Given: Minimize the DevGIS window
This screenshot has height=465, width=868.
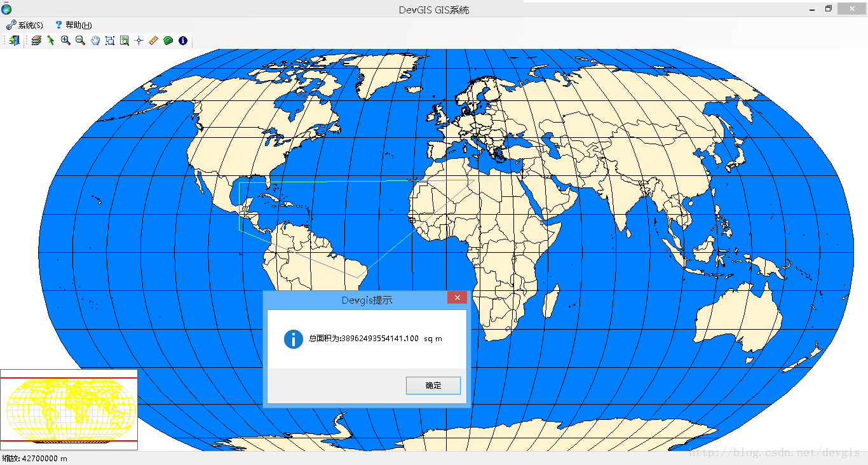Looking at the screenshot, I should 813,9.
